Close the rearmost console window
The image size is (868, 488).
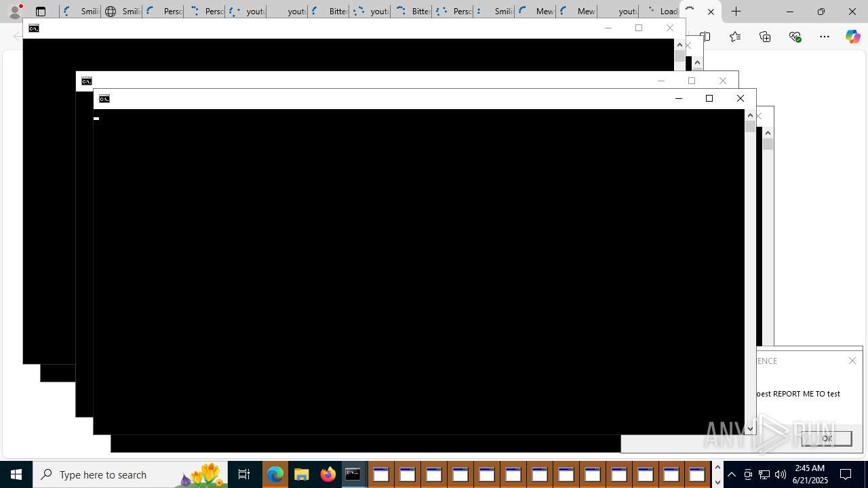(670, 28)
